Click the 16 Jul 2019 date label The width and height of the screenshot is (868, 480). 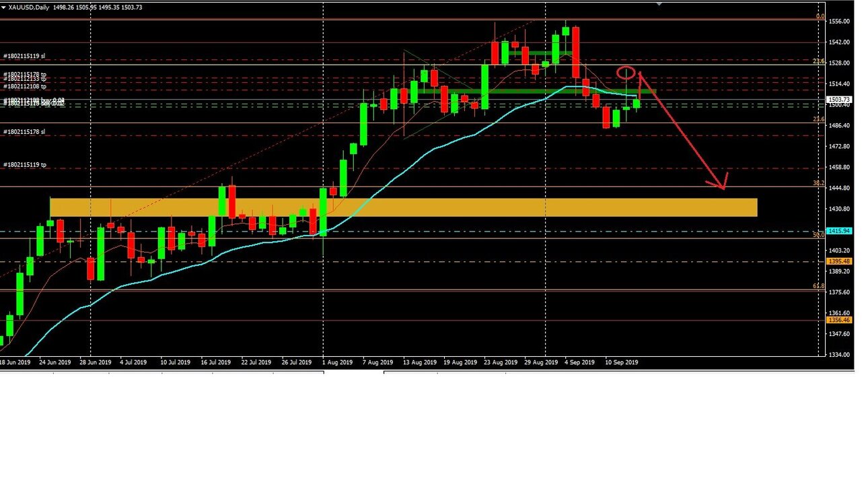coord(217,362)
